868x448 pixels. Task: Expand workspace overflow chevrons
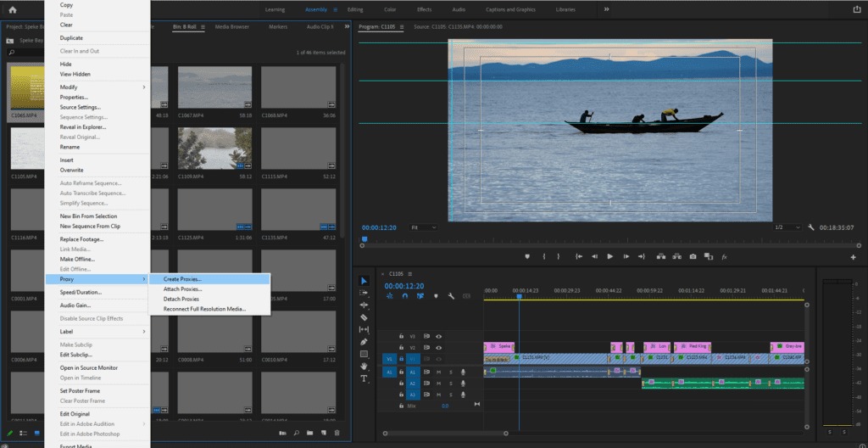[606, 9]
